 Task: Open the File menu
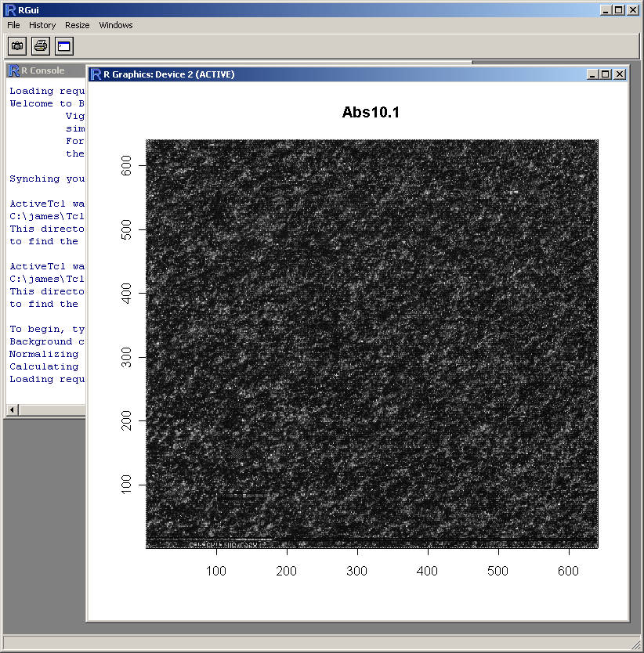pyautogui.click(x=13, y=25)
